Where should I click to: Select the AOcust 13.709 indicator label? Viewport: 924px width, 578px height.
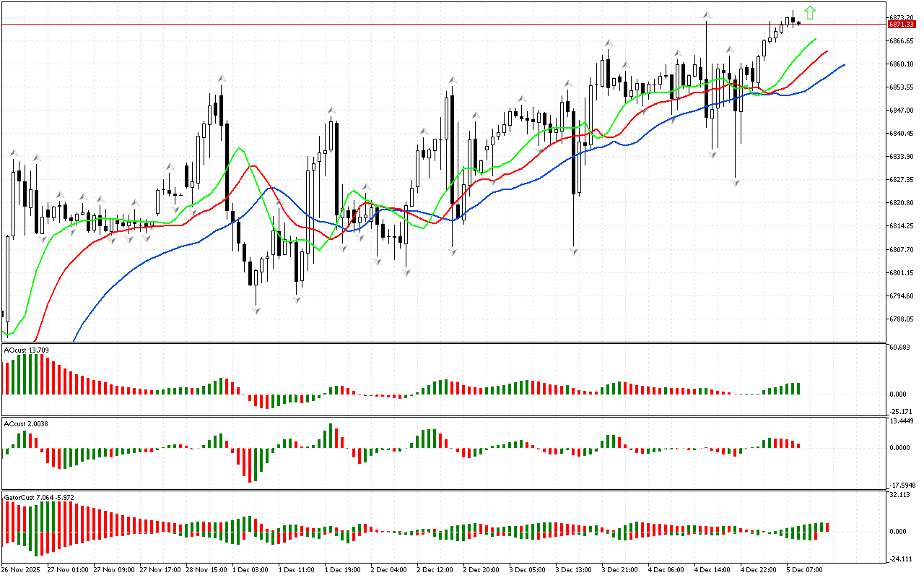point(27,350)
